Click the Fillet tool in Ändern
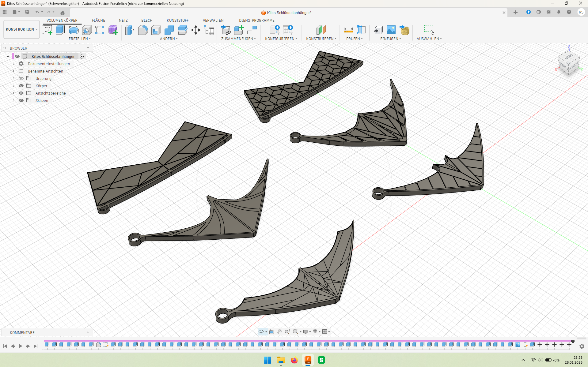This screenshot has height=367, width=588. tap(143, 30)
